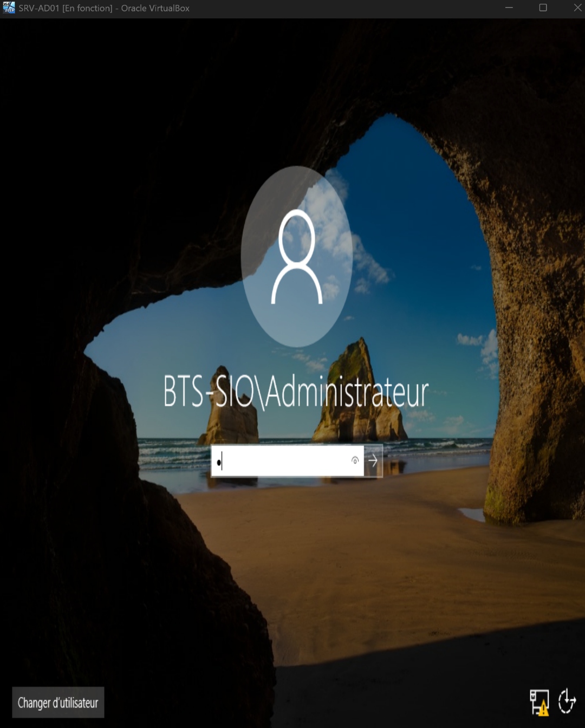This screenshot has width=585, height=728.
Task: Click the BTS-SIO\Administrateur account name
Action: [x=296, y=392]
